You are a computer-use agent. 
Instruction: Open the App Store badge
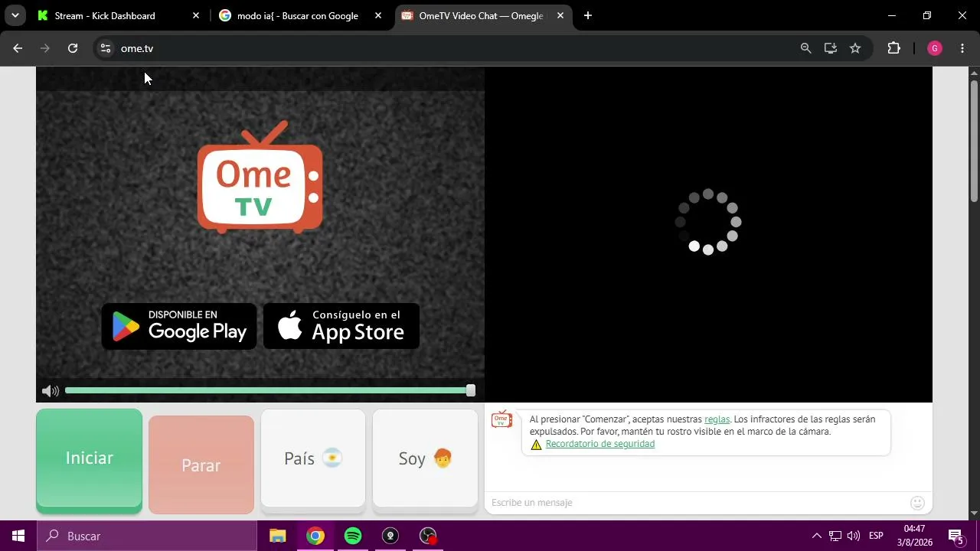click(341, 326)
